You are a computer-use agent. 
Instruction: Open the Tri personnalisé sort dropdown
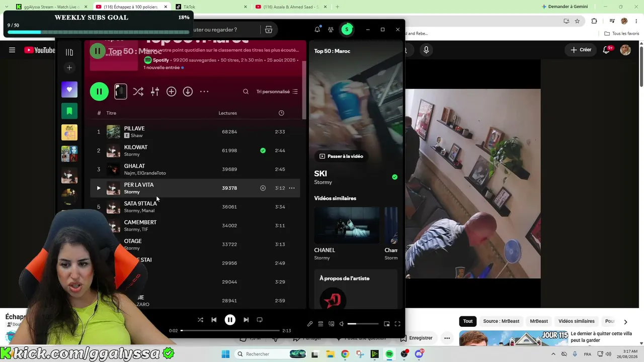pos(277,92)
